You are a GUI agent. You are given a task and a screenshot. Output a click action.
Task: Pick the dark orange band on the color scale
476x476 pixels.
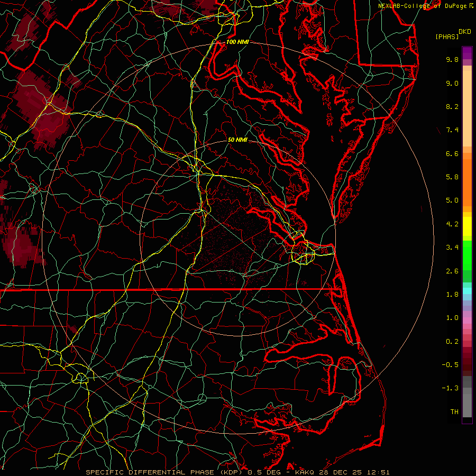point(467,182)
